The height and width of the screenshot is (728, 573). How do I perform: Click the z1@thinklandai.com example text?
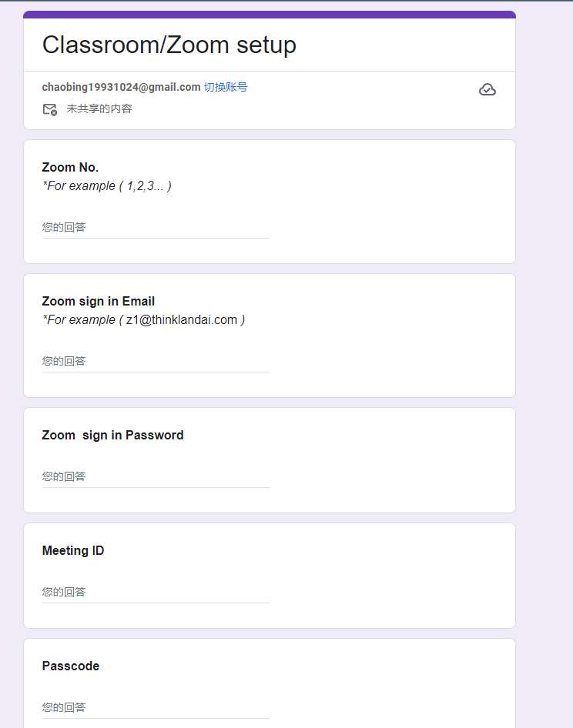pos(182,320)
